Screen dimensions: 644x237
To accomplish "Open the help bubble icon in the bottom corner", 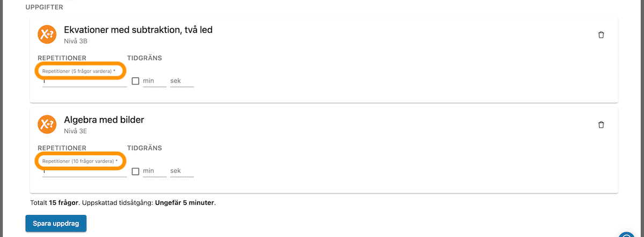I will pyautogui.click(x=627, y=234).
